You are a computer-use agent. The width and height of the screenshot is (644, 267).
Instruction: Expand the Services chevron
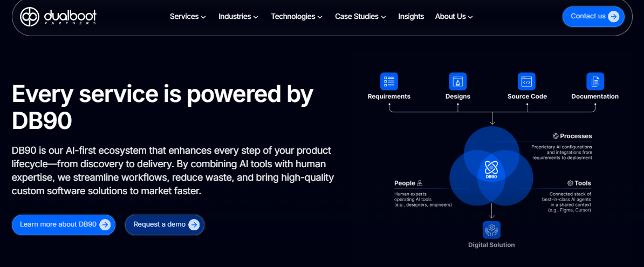(203, 17)
